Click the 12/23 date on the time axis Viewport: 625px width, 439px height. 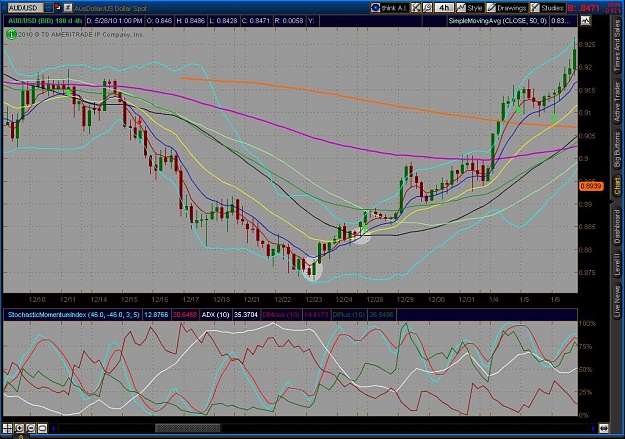tap(314, 299)
